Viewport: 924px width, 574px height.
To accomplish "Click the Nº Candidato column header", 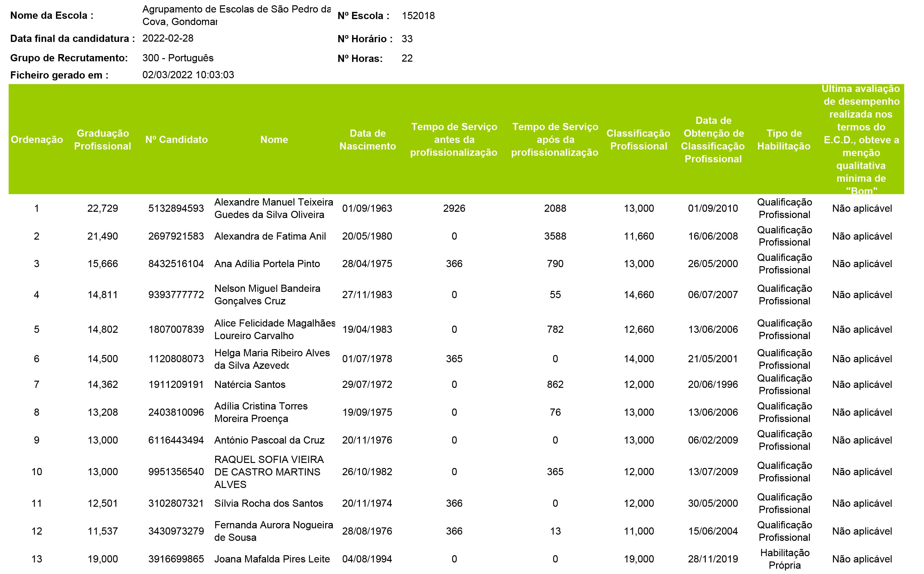I will pos(176,140).
